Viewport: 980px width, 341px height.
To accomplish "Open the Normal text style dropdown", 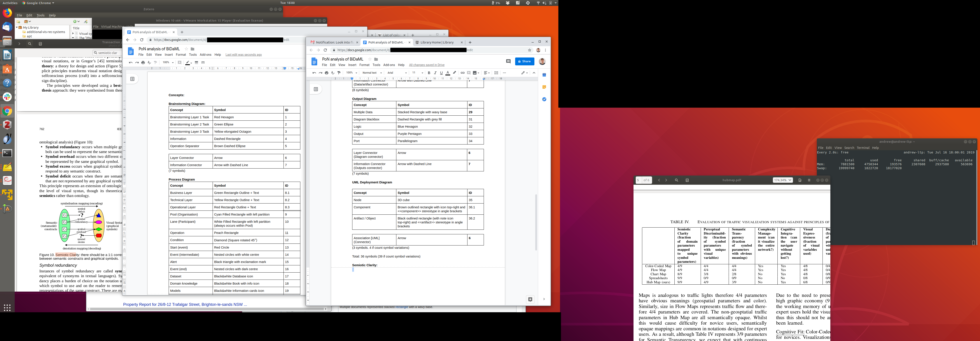I will click(x=372, y=73).
